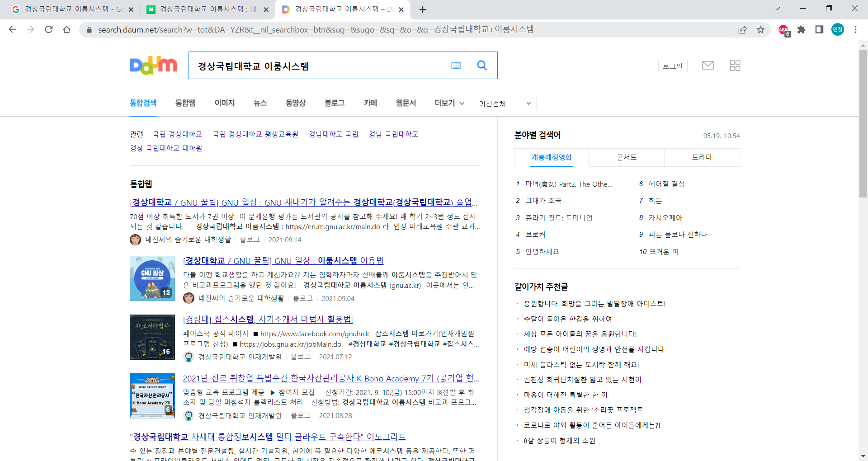Image resolution: width=868 pixels, height=461 pixels.
Task: Click related search 국립 경상대학교 평생교육원
Action: [255, 134]
